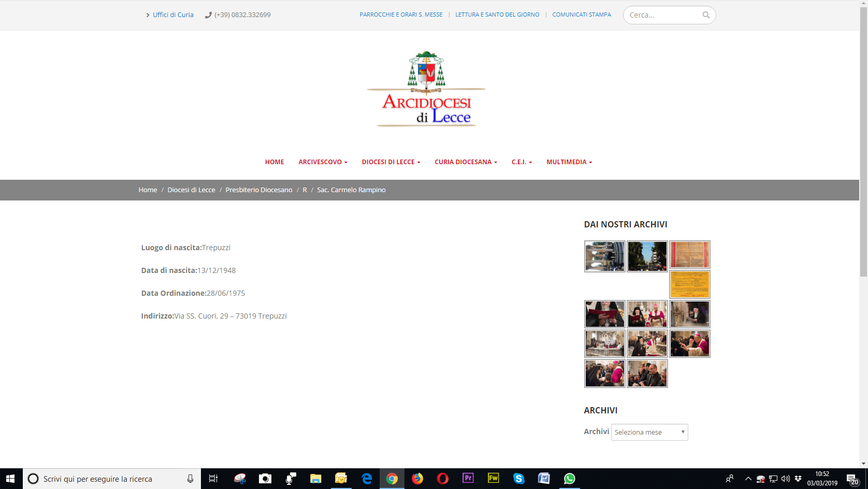Viewport: 868px width, 489px height.
Task: Click the phone icon next to (+39) 0832.332699
Action: (208, 15)
